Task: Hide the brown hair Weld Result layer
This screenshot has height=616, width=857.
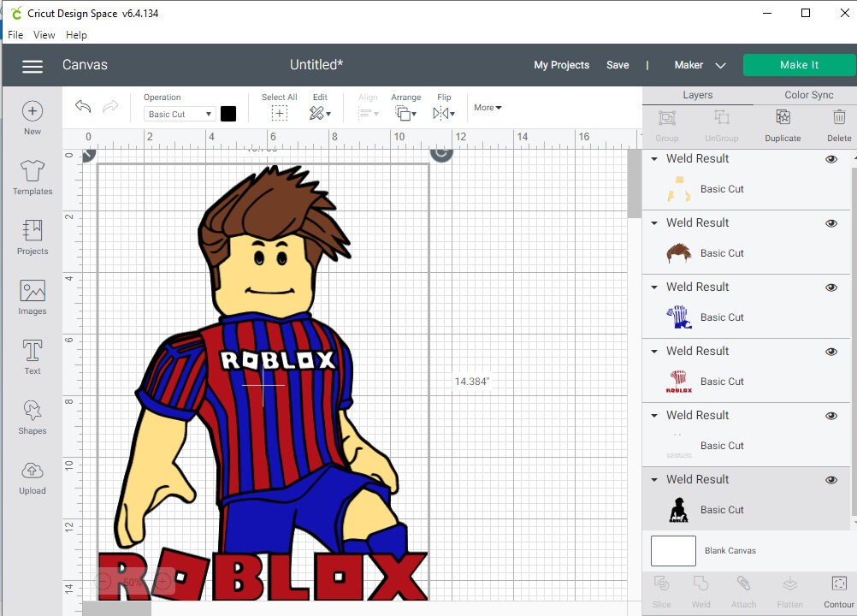Action: click(831, 223)
